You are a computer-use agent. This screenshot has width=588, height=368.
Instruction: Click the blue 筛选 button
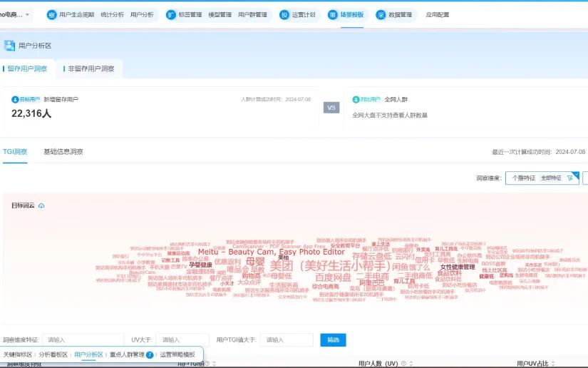(x=333, y=340)
